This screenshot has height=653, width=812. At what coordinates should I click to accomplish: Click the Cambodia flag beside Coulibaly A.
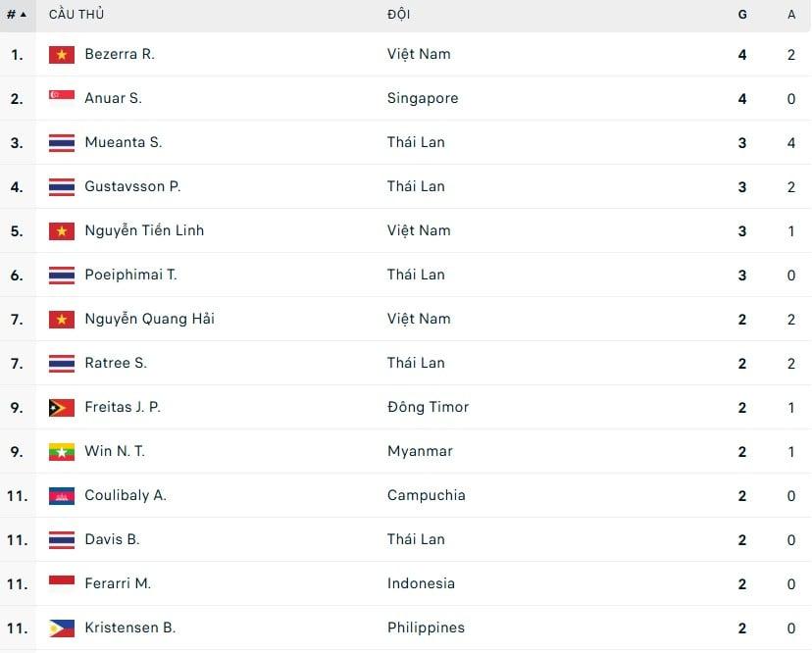tap(62, 495)
